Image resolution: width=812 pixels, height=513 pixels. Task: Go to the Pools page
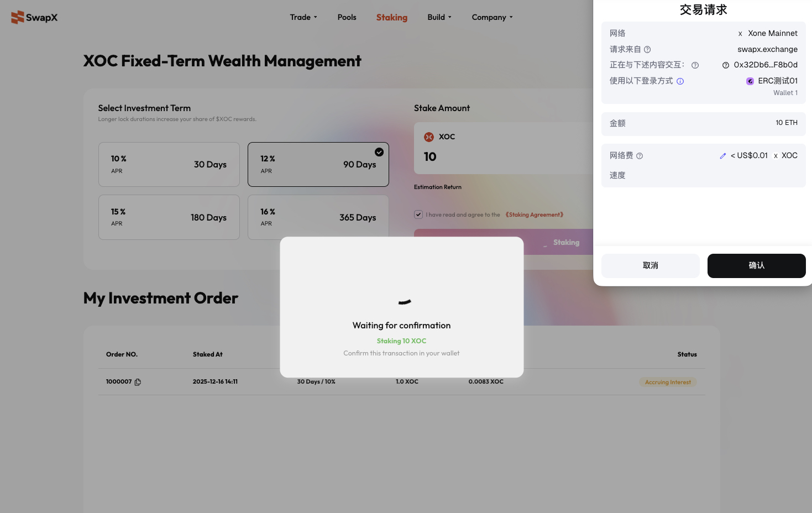pos(347,17)
